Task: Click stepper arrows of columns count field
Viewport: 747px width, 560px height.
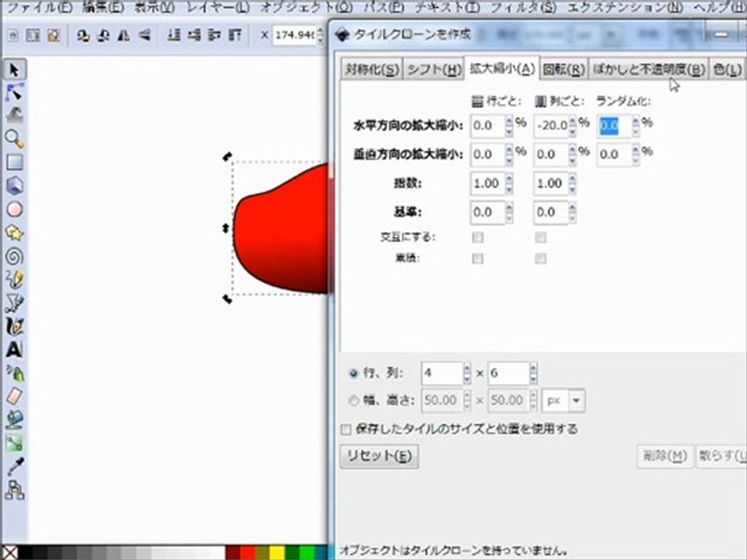Action: [x=533, y=373]
